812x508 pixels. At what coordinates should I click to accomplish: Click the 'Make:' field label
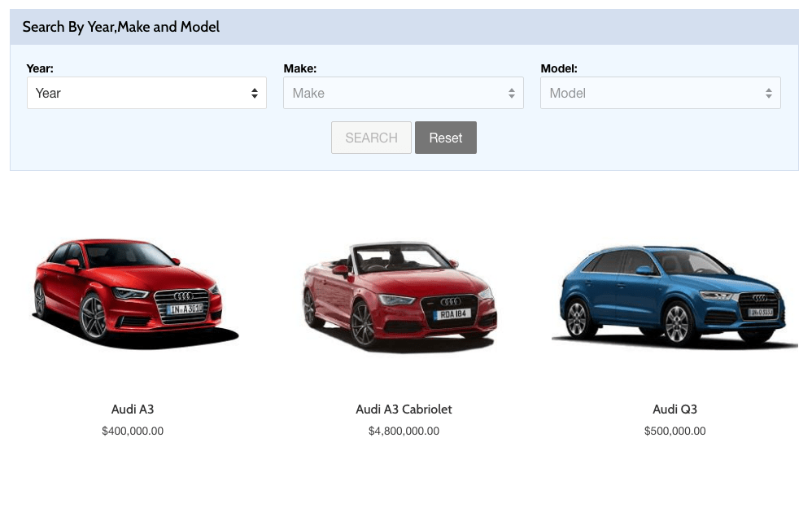click(x=300, y=68)
